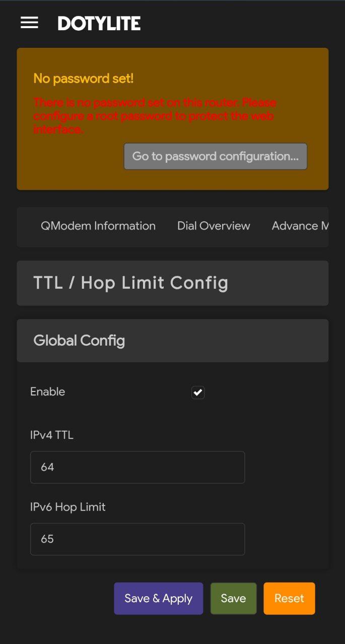Viewport: 345px width, 644px height.
Task: Focus the IPv6 Hop Limit input field
Action: pyautogui.click(x=137, y=539)
